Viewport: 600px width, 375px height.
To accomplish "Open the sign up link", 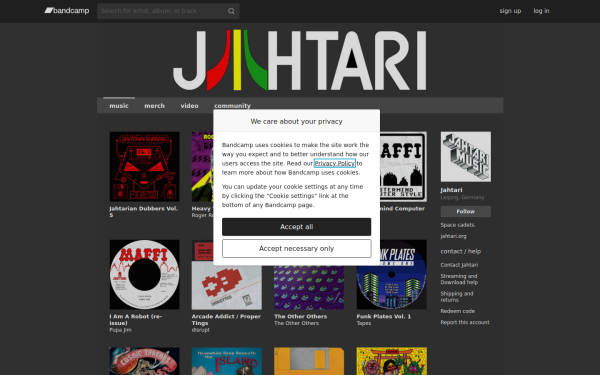I will 510,11.
